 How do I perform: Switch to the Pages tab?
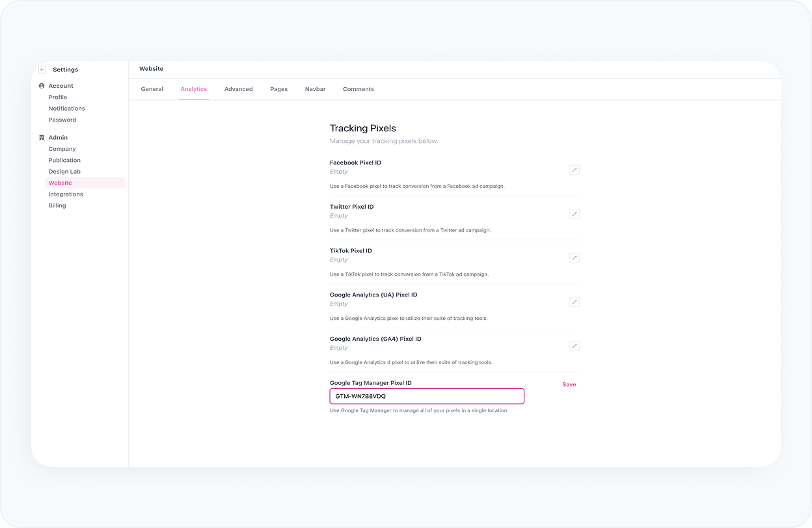click(278, 89)
